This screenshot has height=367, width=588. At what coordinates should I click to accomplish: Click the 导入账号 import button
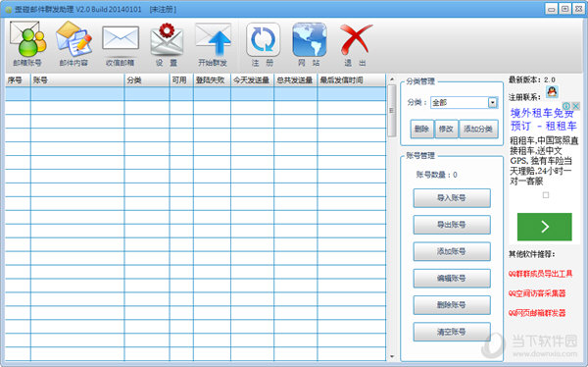pyautogui.click(x=452, y=198)
